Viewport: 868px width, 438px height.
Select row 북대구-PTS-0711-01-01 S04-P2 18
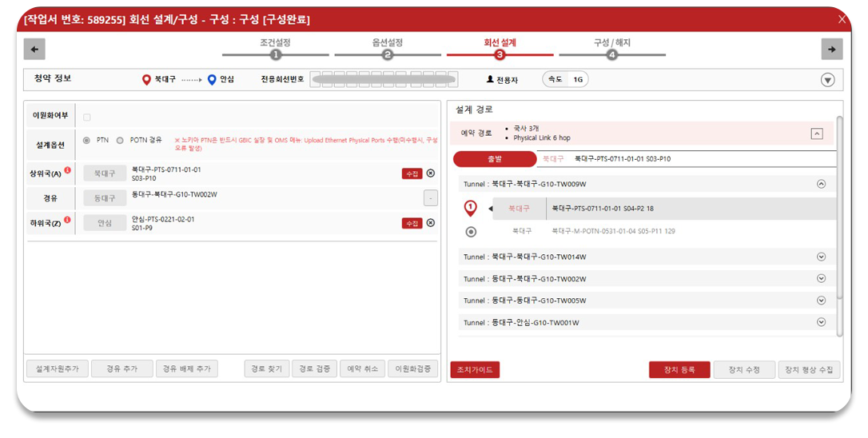(x=664, y=209)
